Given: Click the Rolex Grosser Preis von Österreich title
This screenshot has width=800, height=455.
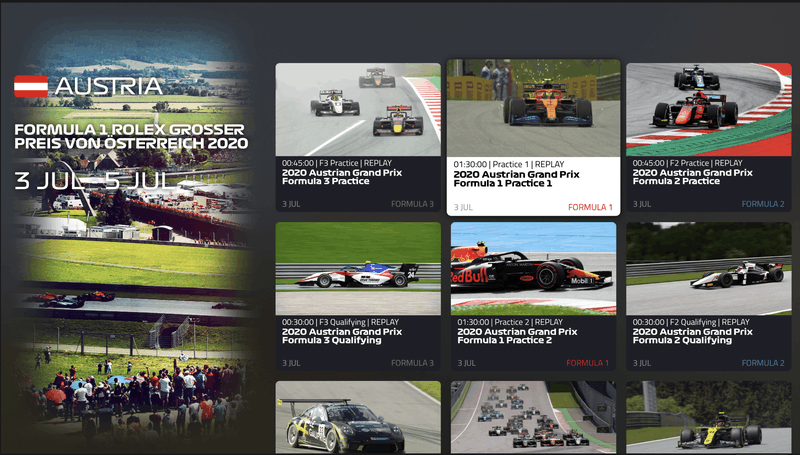Looking at the screenshot, I should pyautogui.click(x=131, y=136).
